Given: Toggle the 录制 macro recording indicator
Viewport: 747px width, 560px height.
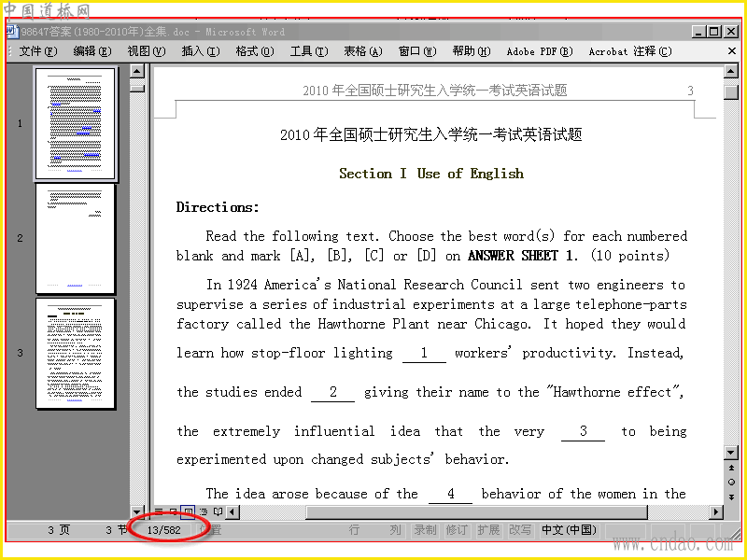Looking at the screenshot, I should click(425, 529).
